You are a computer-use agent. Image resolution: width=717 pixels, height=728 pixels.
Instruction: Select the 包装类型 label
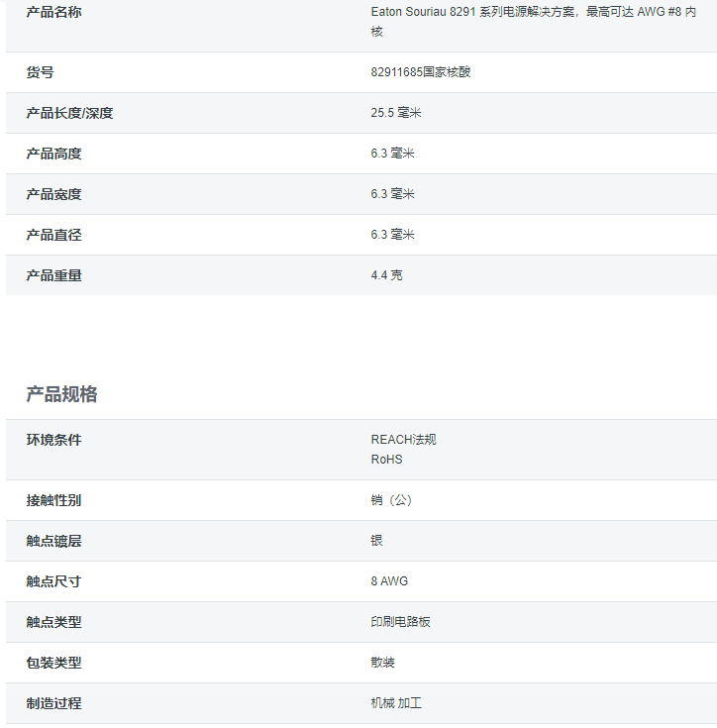53,663
